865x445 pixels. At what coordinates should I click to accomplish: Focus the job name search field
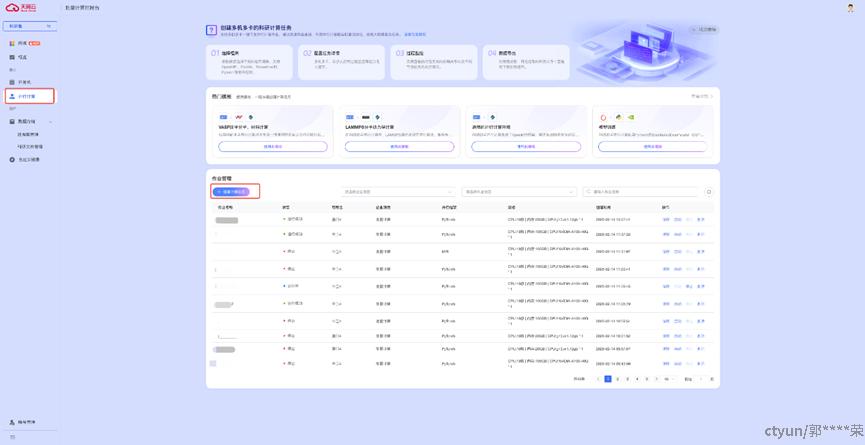[x=640, y=192]
